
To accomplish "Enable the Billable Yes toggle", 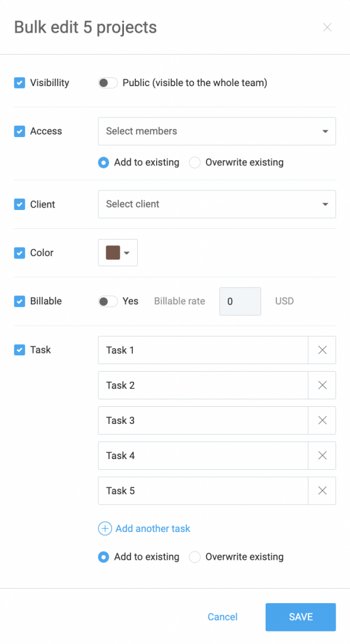I will coord(108,301).
